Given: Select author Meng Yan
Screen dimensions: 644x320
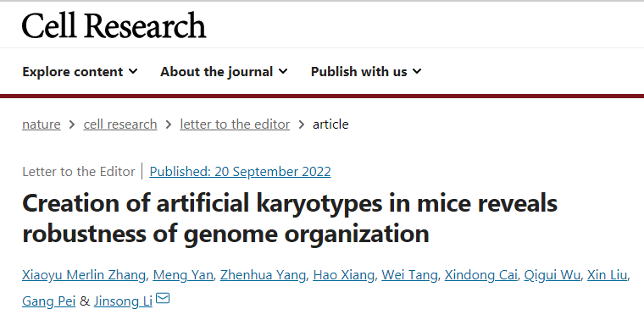Looking at the screenshot, I should point(183,275).
